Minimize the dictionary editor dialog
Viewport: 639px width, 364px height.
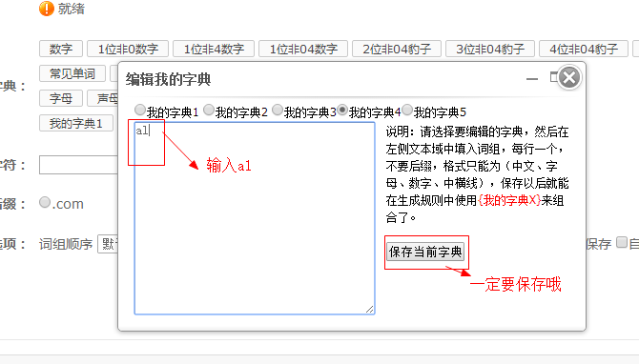[x=532, y=79]
